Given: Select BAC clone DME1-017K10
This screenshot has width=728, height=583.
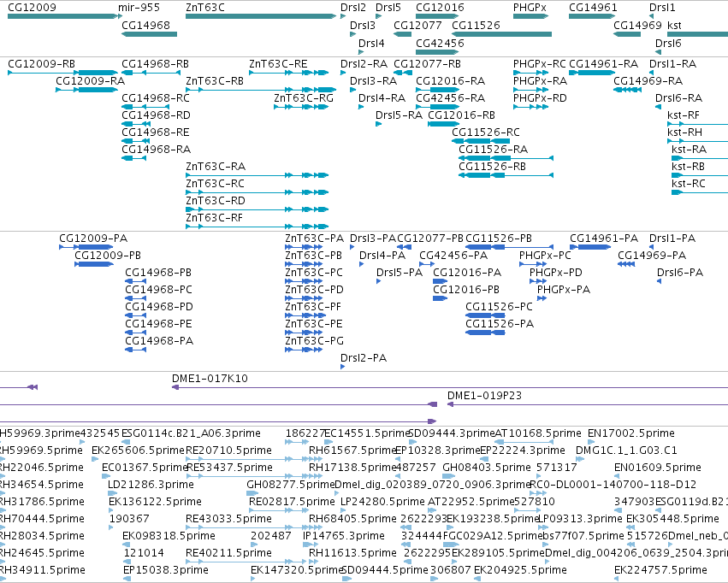Looking at the screenshot, I should 450,387.
